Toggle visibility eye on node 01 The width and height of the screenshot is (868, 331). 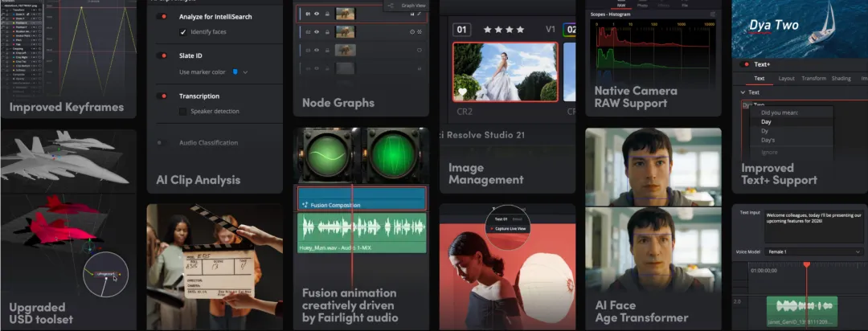point(317,14)
